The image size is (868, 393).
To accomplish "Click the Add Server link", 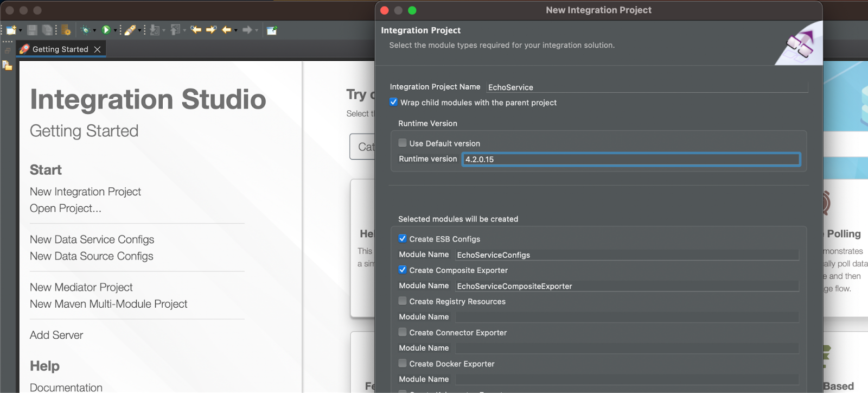I will [x=56, y=335].
